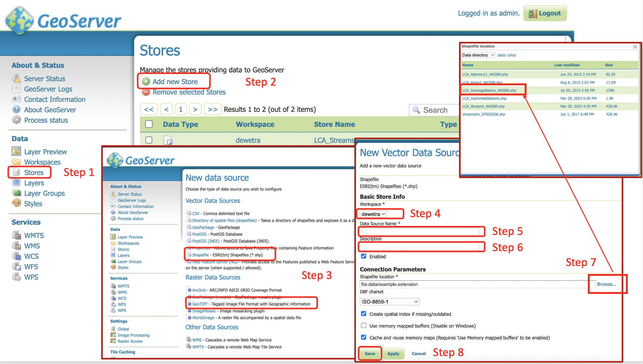
Task: Close the Shapefile location dialog
Action: [x=635, y=47]
